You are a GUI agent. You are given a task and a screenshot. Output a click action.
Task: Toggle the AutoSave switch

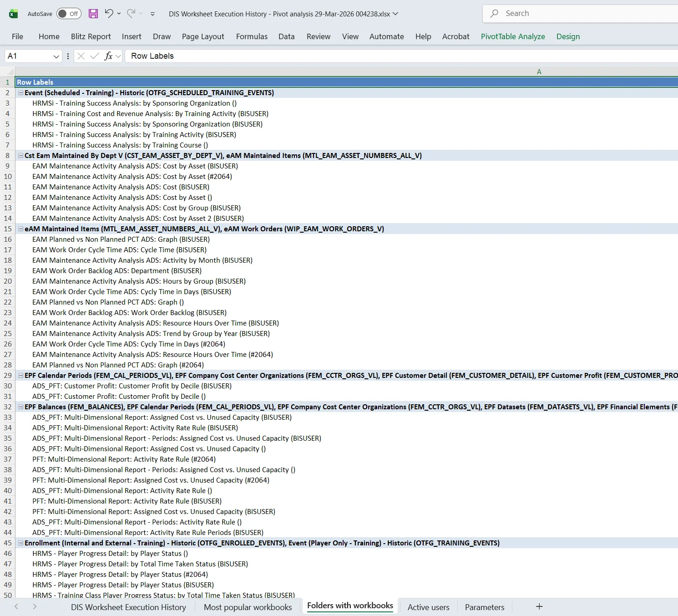click(69, 14)
